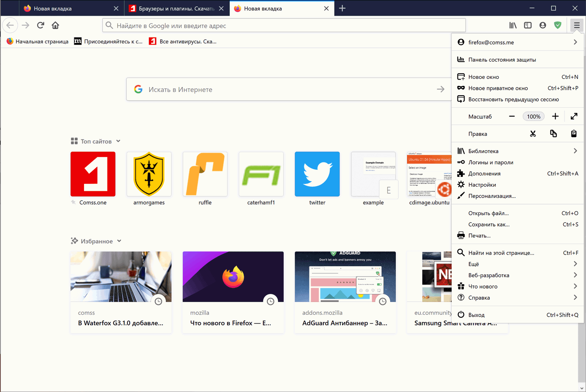
Task: Switch to the first 'Новая вкладка' tab
Action: [71, 8]
